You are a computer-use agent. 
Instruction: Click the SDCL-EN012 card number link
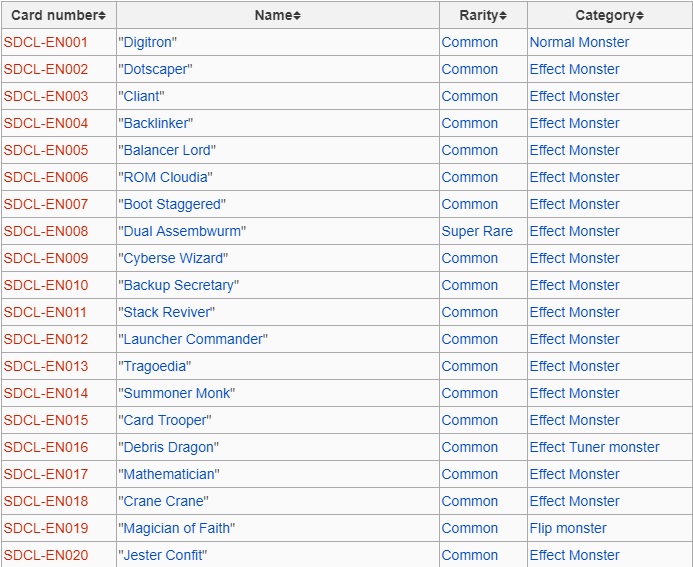tap(46, 339)
